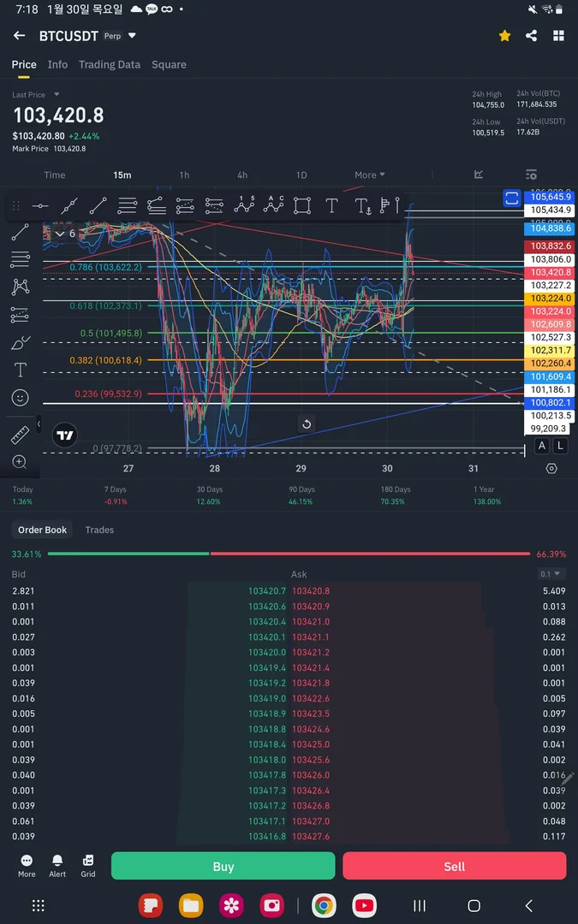Switch to the Info tab
578x924 pixels.
tap(58, 65)
